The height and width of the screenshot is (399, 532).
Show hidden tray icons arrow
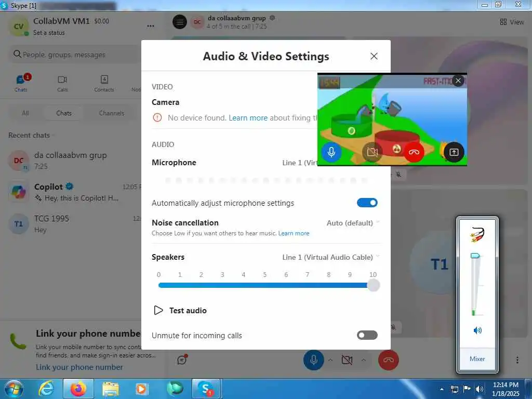pos(442,390)
